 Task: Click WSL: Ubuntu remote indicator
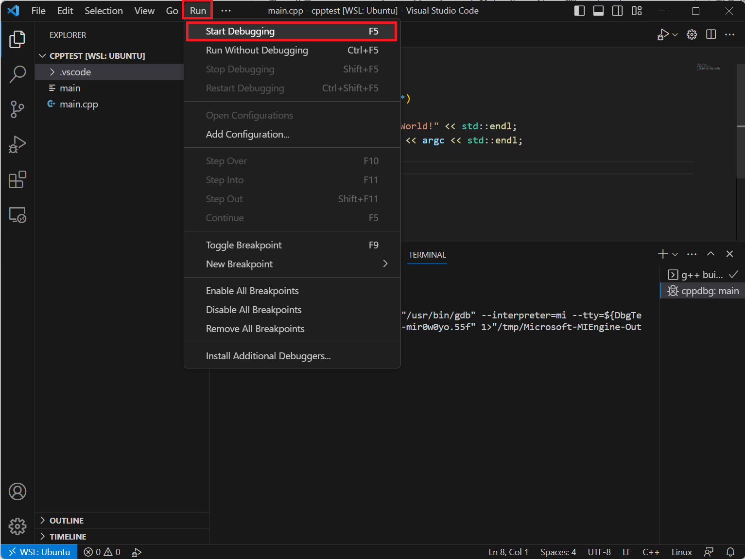pyautogui.click(x=40, y=552)
